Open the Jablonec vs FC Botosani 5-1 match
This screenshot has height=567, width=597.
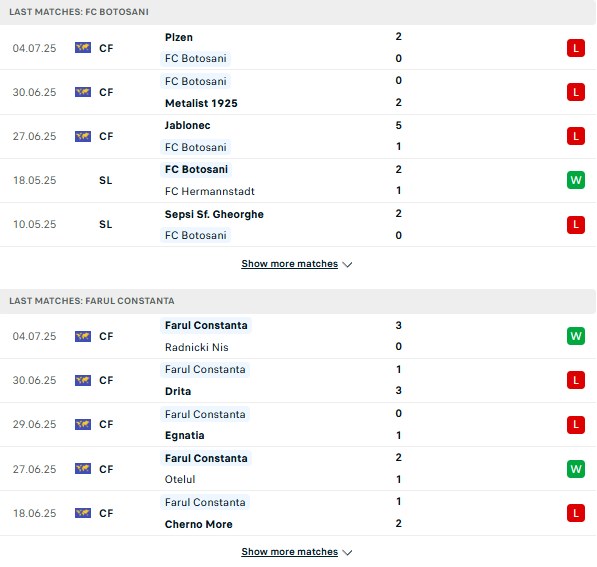click(298, 136)
